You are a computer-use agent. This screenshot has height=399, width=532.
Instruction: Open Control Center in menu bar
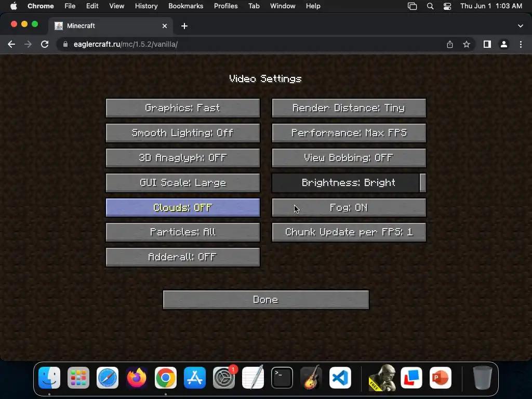click(x=447, y=6)
